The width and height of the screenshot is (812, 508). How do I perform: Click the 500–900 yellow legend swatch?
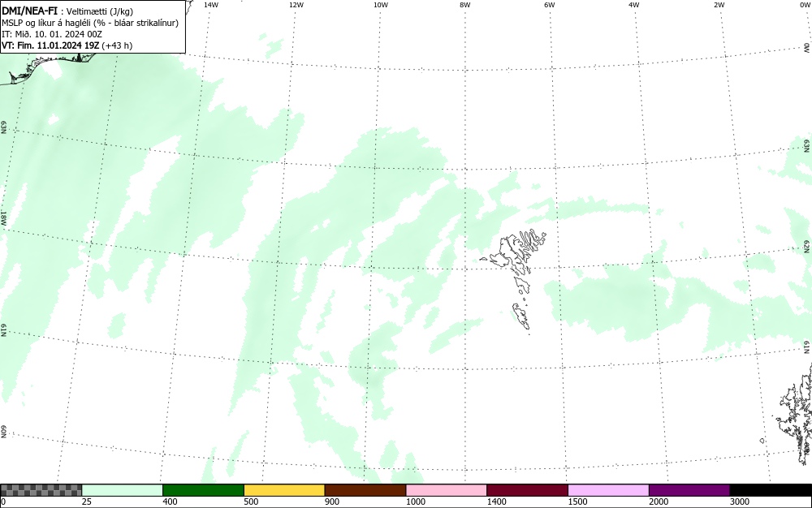[x=284, y=490]
